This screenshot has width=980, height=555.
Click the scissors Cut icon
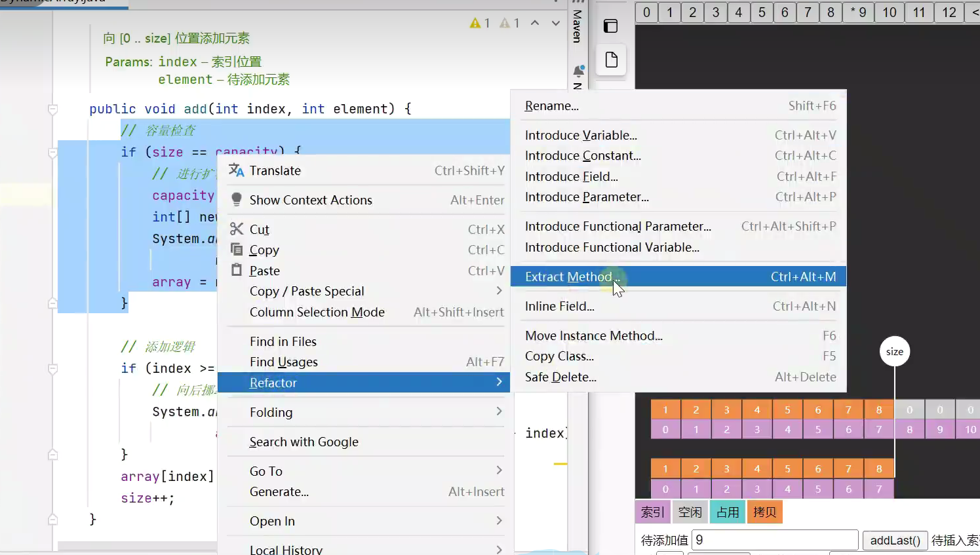237,229
